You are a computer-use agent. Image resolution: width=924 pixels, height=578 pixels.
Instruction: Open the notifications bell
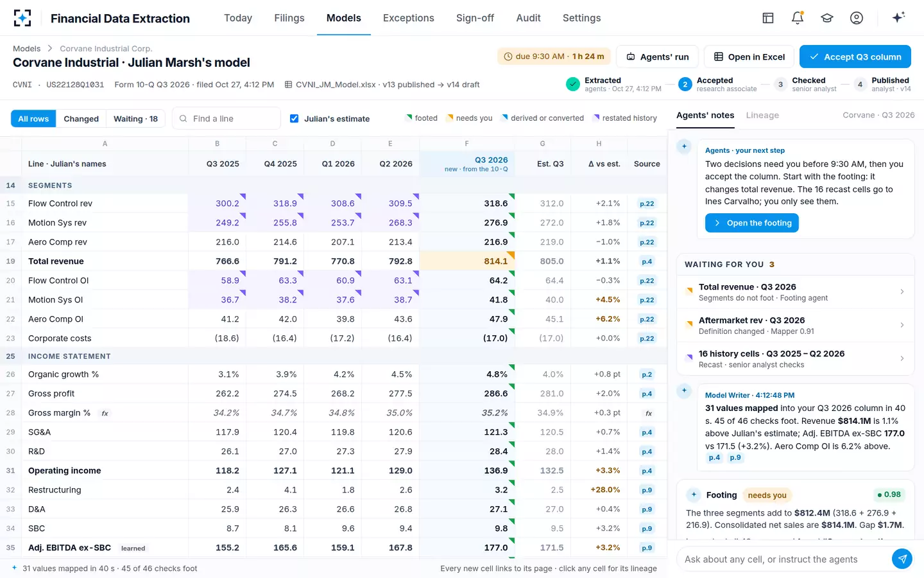798,18
